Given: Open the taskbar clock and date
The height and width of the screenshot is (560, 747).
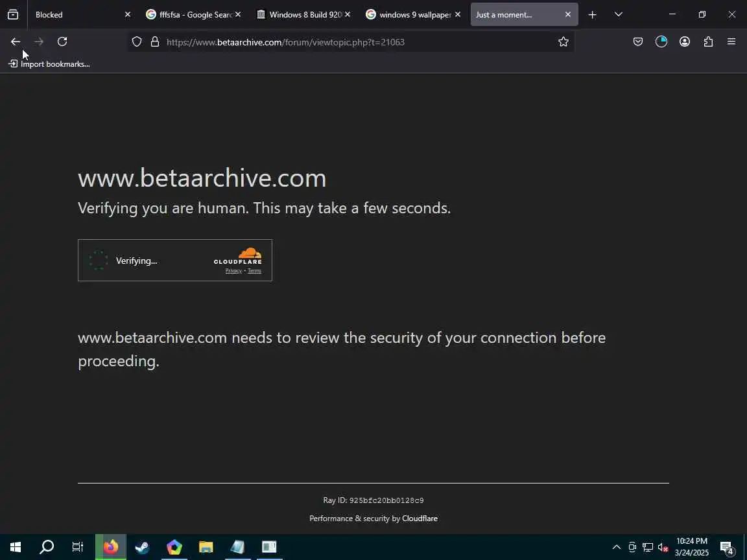Looking at the screenshot, I should point(692,547).
